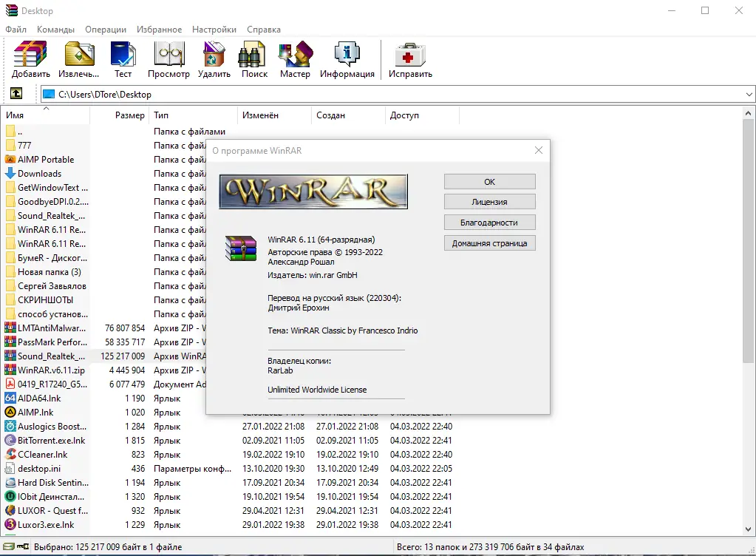Click the Исправить (Repair) toolbar icon

pos(410,60)
